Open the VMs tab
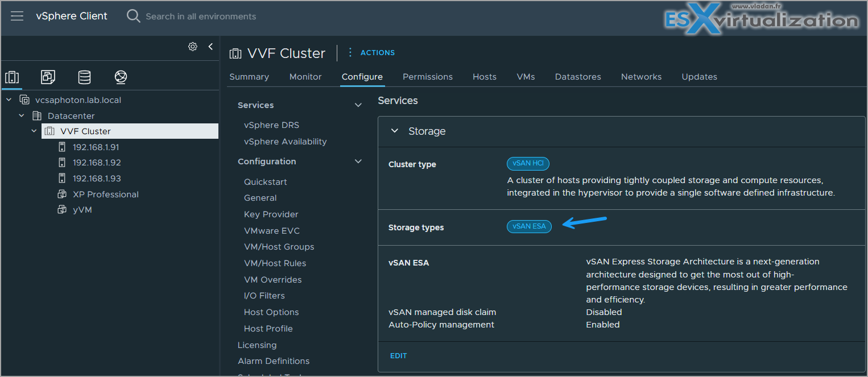This screenshot has width=868, height=377. pyautogui.click(x=526, y=77)
